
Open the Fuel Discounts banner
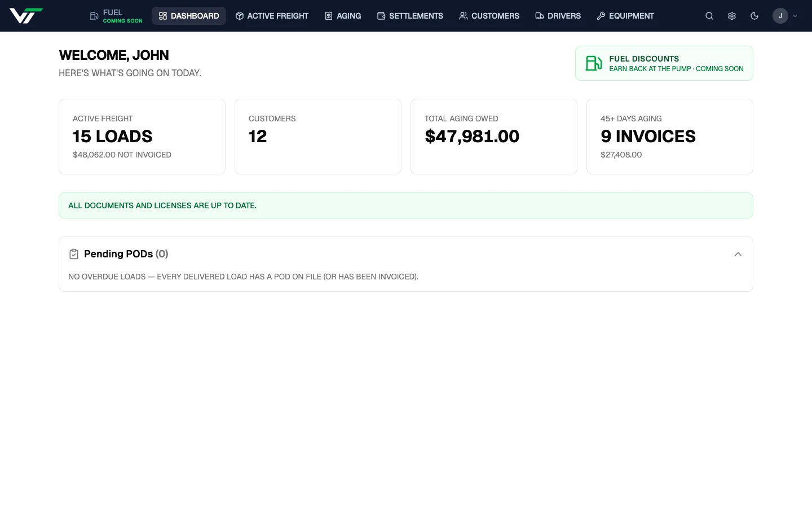tap(664, 63)
